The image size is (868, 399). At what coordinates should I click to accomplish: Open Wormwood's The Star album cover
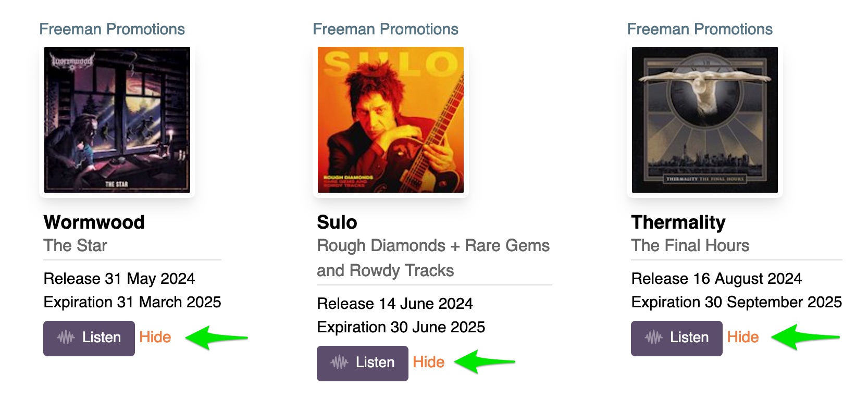pyautogui.click(x=117, y=120)
